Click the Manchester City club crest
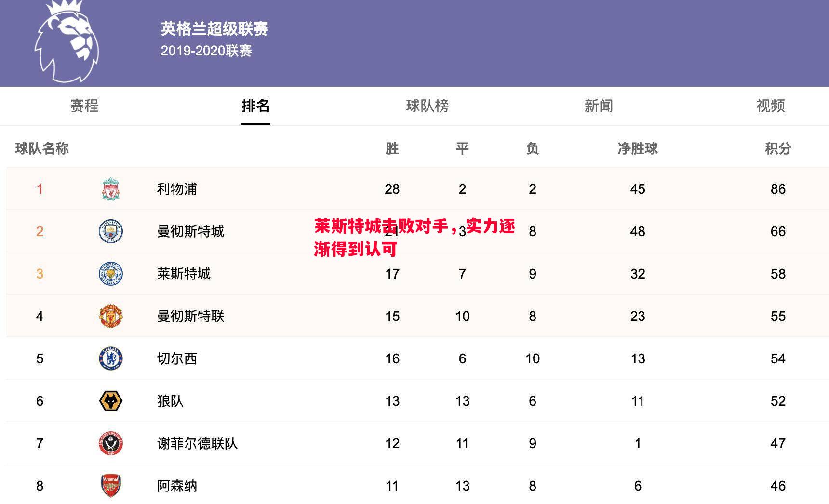 (111, 231)
